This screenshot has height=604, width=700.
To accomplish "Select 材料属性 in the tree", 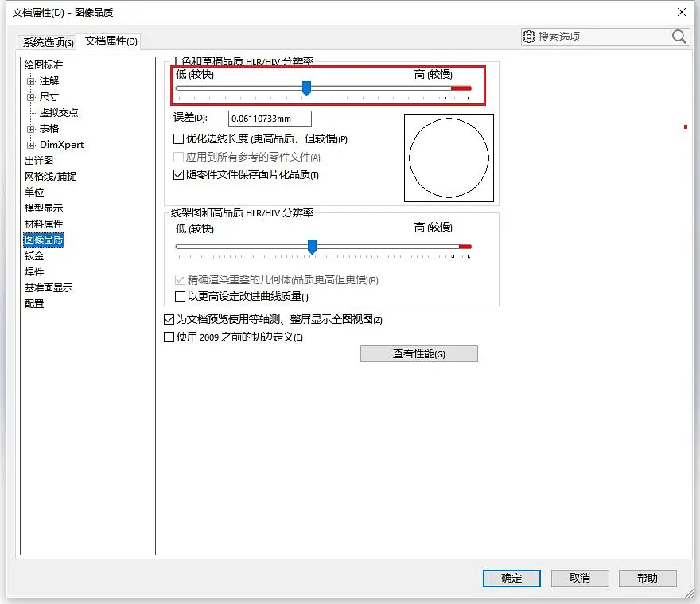I will (44, 224).
